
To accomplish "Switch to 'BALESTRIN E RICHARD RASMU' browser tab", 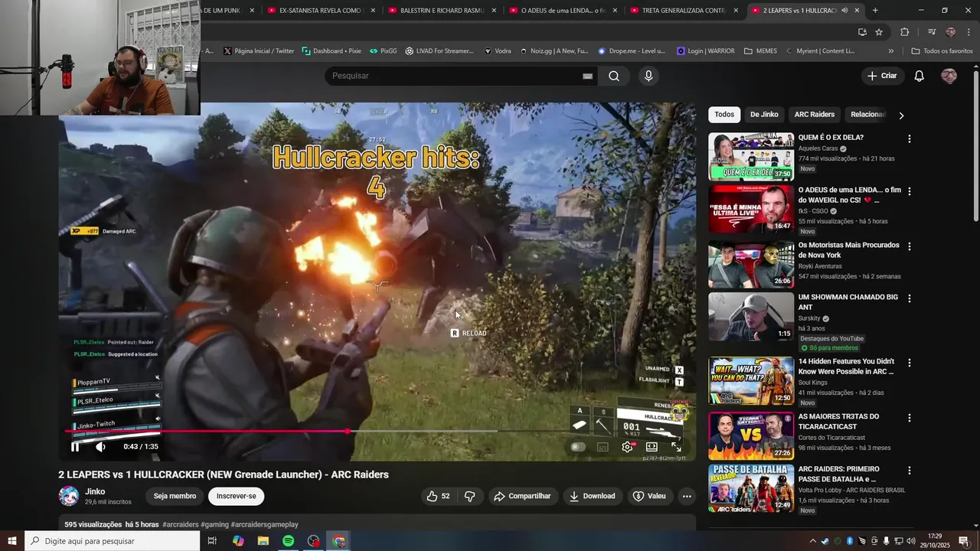I will (442, 11).
